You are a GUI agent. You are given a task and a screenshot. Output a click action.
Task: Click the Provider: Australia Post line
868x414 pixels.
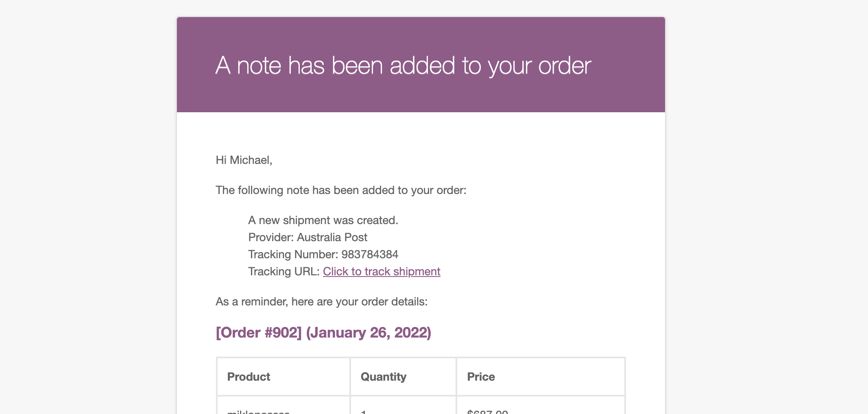point(308,237)
